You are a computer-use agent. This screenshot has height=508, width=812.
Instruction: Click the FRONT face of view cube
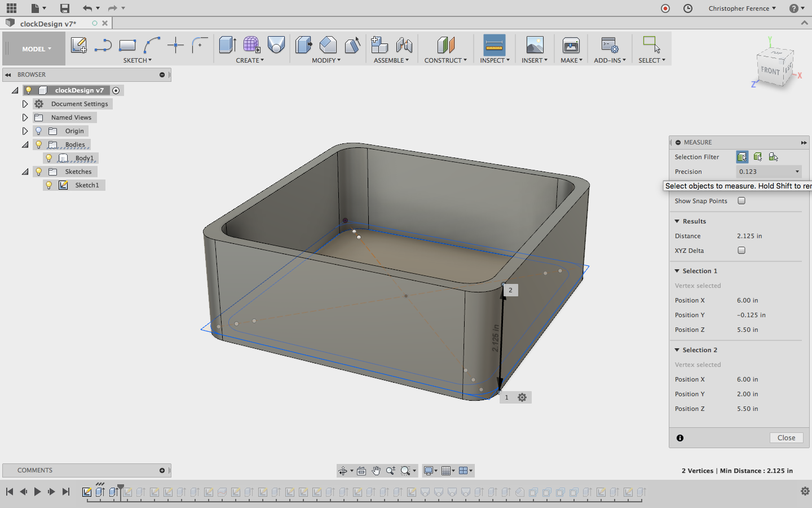[770, 71]
